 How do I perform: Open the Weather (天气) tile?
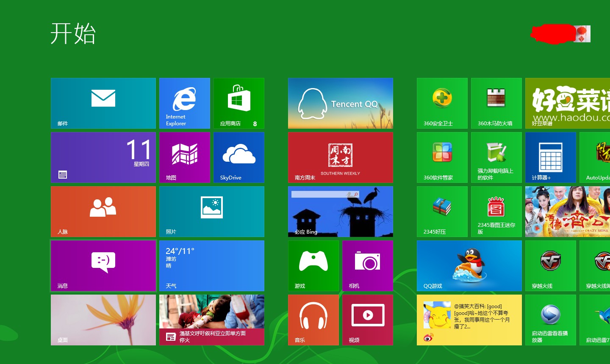pos(212,266)
